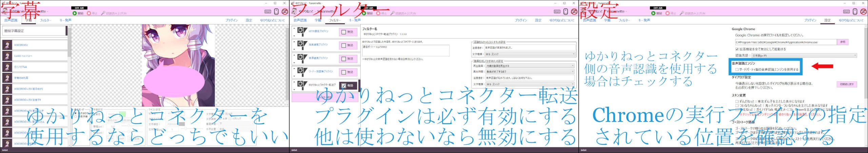Switch to キー発声 tab in the 字幕 window

(65, 20)
